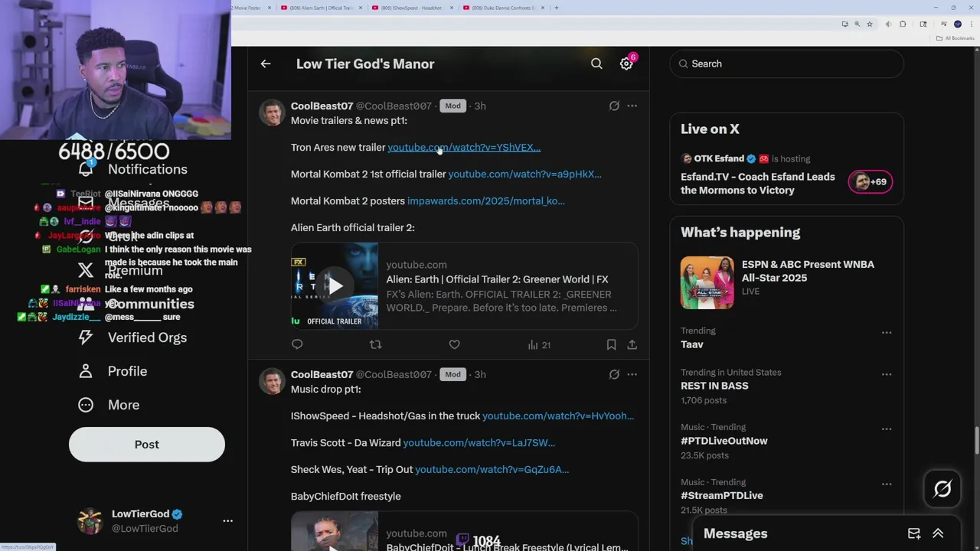Open Alien: Earth Official Trailer 2 card title
The width and height of the screenshot is (980, 551).
click(x=497, y=279)
